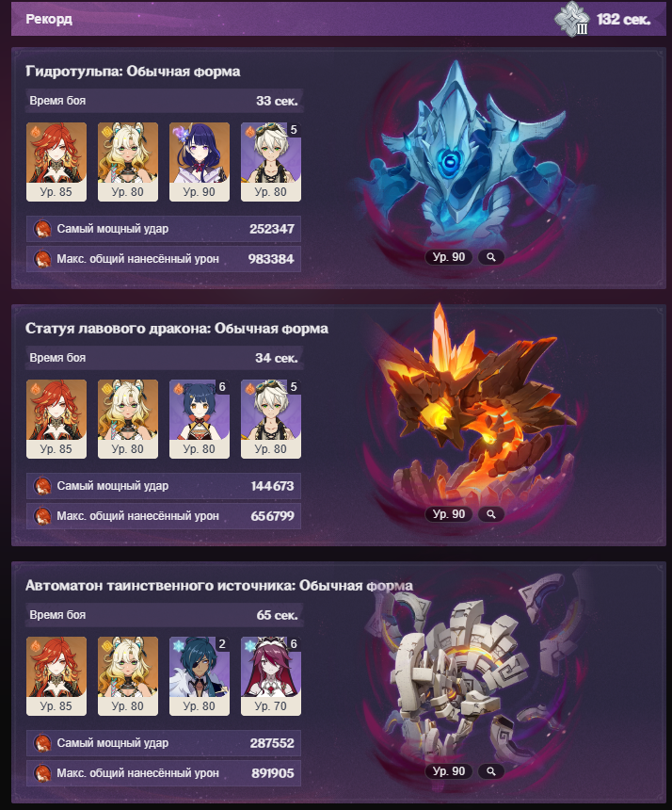Open Ур. 70 cryo character card
The image size is (672, 810).
(271, 676)
